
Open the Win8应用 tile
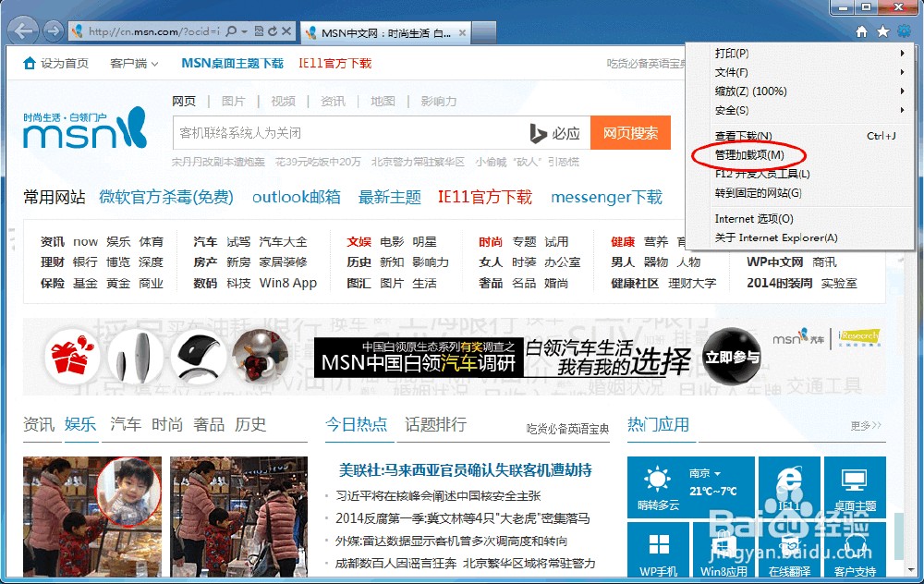pos(723,551)
